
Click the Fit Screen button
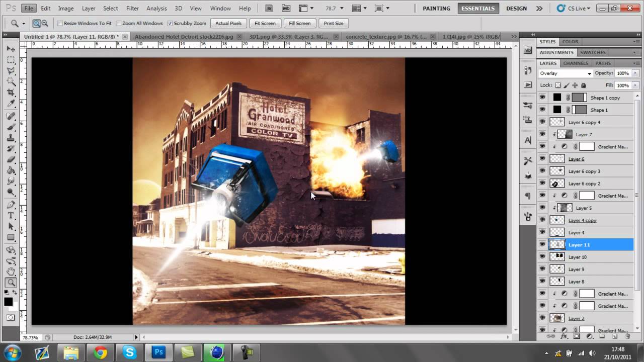coord(265,23)
